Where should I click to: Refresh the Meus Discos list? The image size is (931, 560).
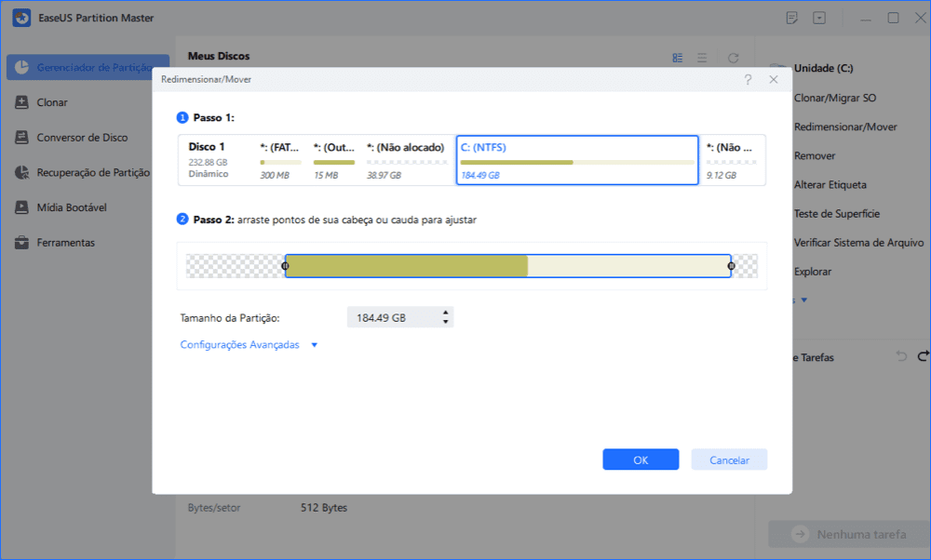click(734, 58)
